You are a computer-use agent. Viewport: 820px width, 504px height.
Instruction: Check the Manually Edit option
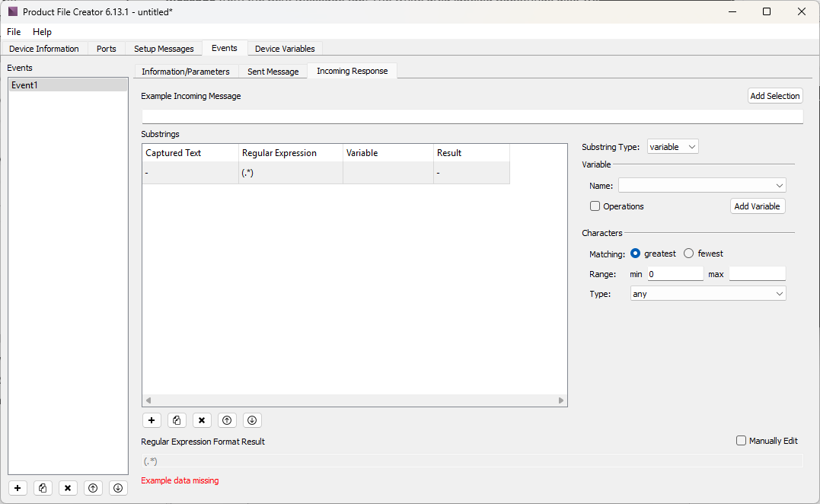coord(742,441)
